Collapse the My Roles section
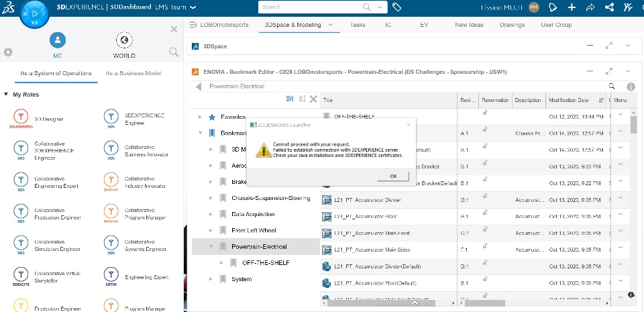The height and width of the screenshot is (312, 644). (x=6, y=95)
